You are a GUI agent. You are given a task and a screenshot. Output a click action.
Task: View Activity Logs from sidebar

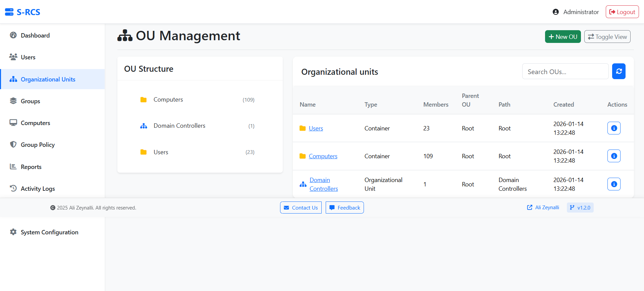(x=53, y=188)
